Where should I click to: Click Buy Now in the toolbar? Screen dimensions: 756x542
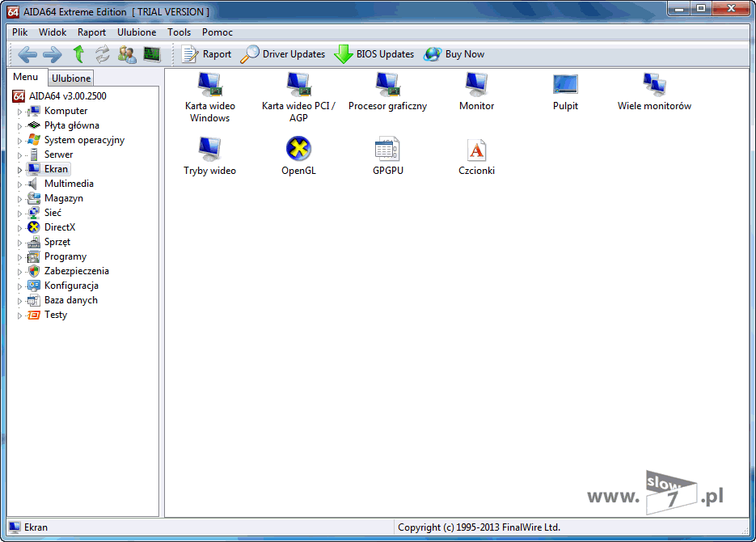pos(454,54)
